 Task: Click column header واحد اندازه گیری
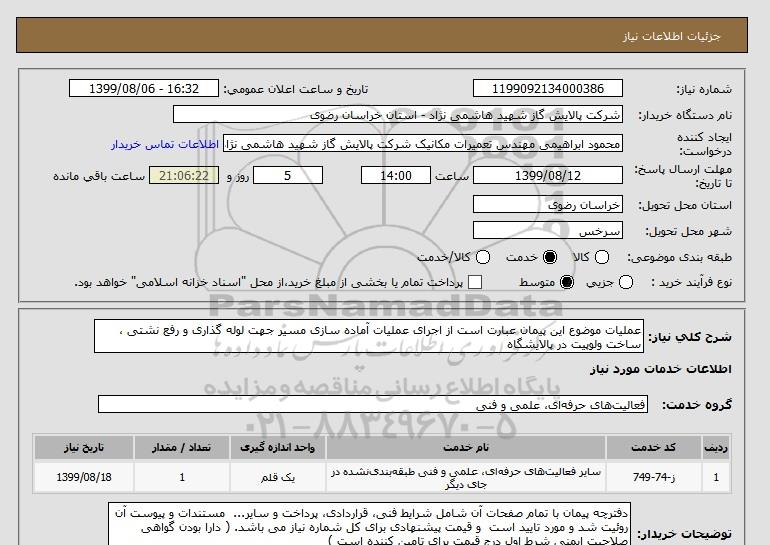point(277,448)
